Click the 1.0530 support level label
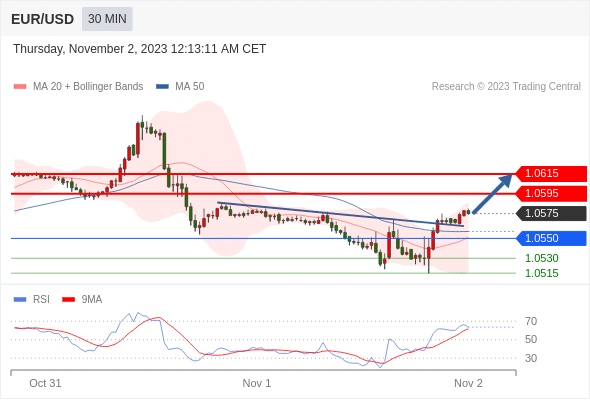The image size is (590, 400). tap(541, 258)
